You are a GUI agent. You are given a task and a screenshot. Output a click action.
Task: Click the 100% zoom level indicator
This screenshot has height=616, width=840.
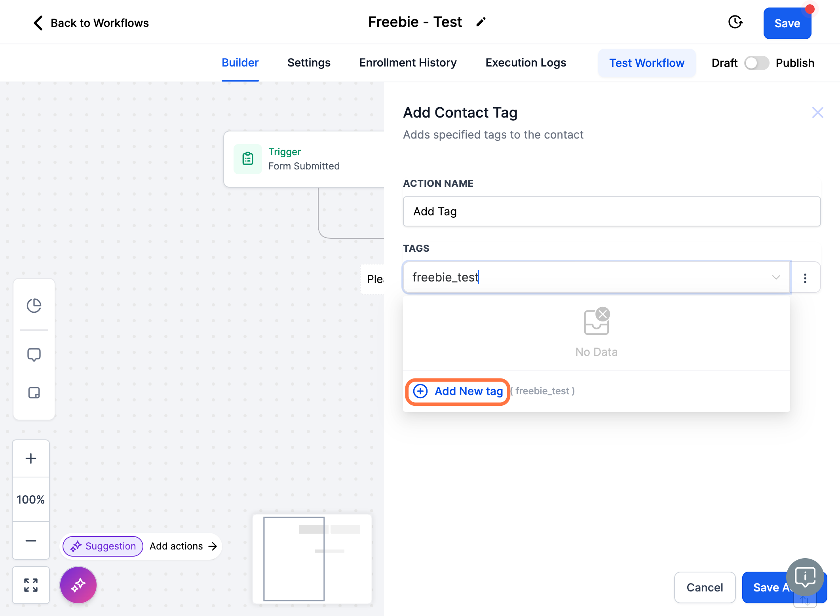tap(31, 500)
